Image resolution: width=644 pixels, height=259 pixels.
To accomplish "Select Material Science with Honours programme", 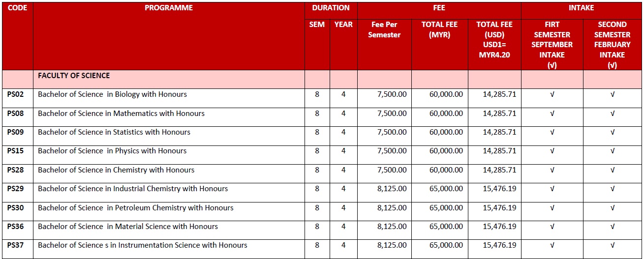I will tap(128, 227).
